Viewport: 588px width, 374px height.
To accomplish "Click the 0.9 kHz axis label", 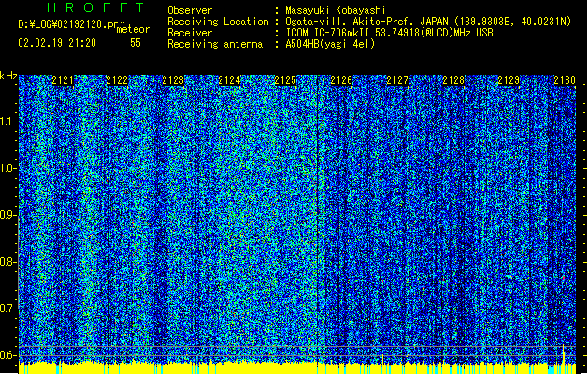I will tap(7, 215).
